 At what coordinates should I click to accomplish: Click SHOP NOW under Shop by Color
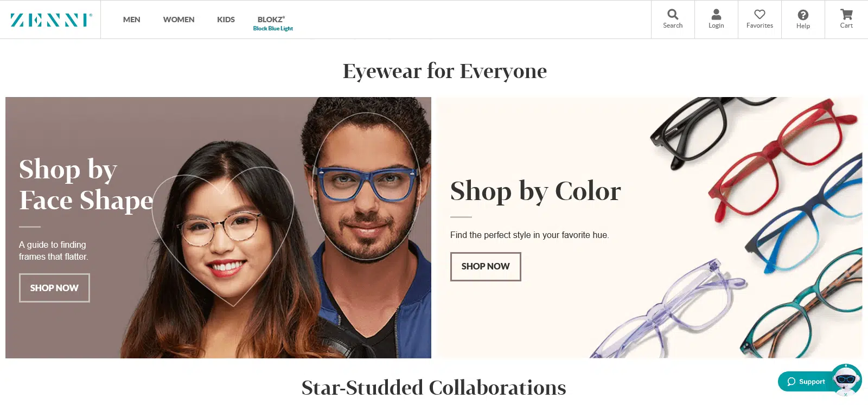tap(486, 267)
